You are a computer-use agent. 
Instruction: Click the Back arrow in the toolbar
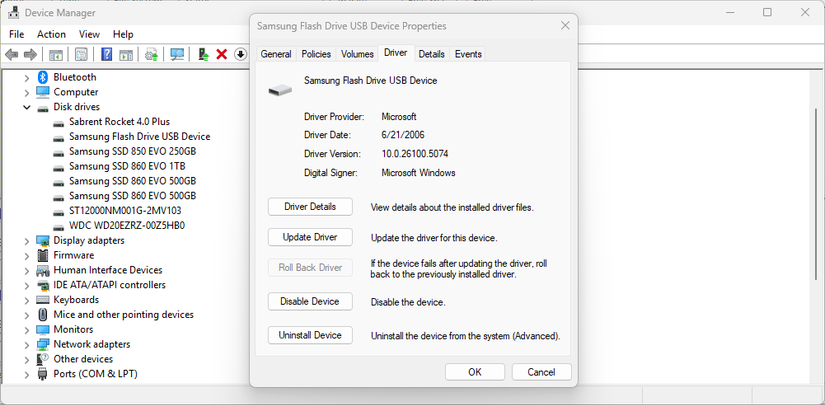click(12, 54)
